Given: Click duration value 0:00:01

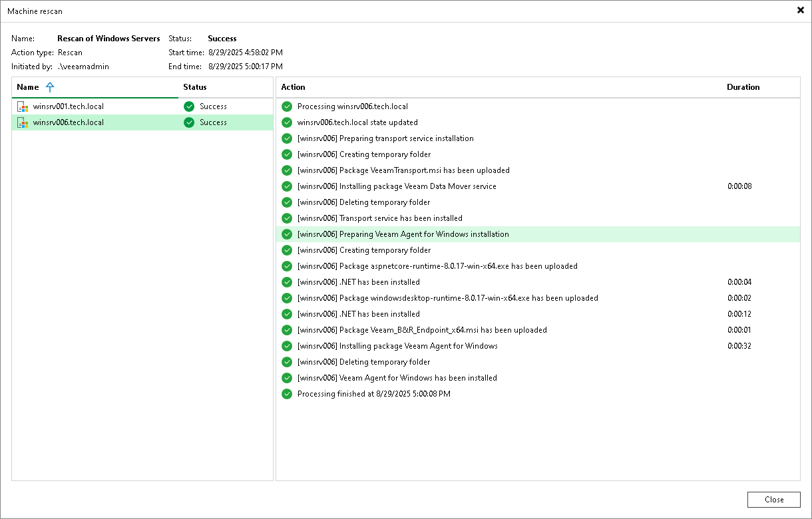Looking at the screenshot, I should tap(739, 330).
